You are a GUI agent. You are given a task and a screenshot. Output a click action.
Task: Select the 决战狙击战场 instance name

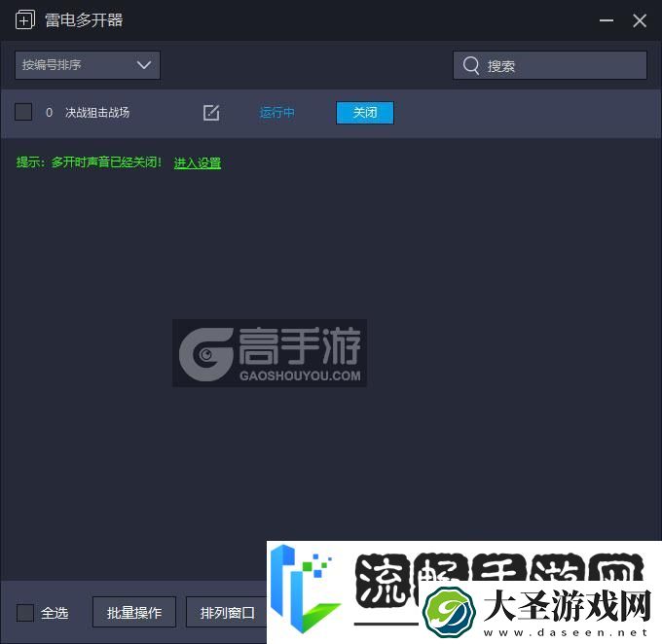pos(97,113)
